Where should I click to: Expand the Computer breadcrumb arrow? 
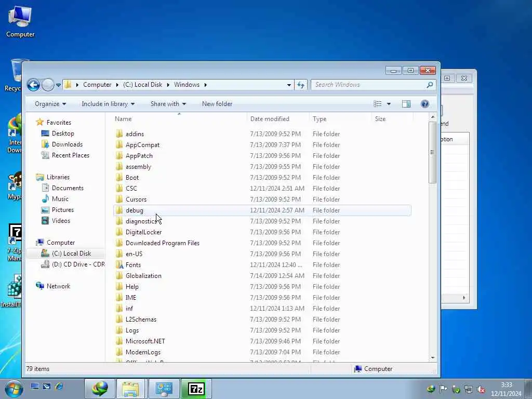pyautogui.click(x=117, y=85)
